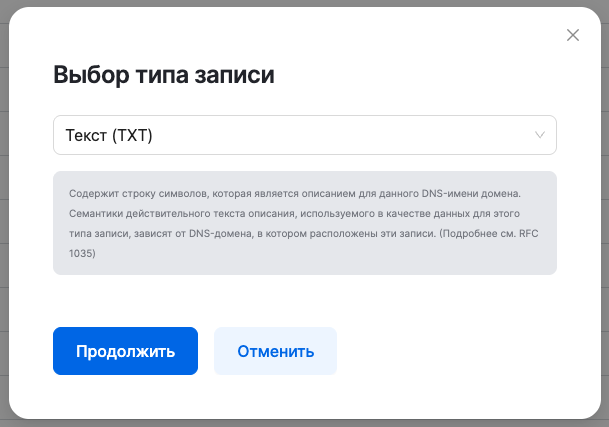Click the "Отменить" button
This screenshot has height=427, width=609.
(x=275, y=351)
